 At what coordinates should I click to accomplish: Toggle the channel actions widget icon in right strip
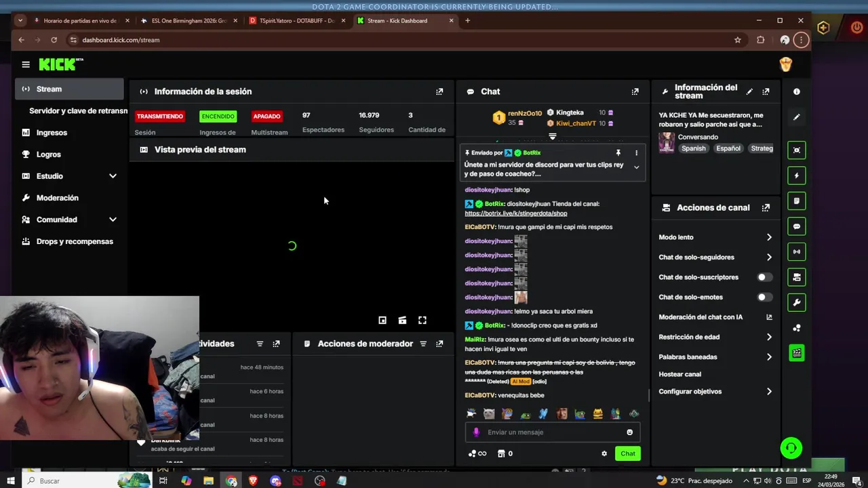click(797, 277)
